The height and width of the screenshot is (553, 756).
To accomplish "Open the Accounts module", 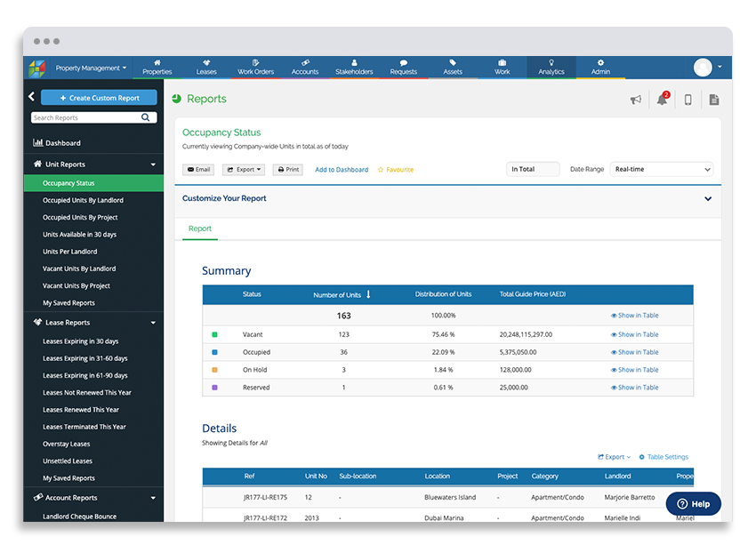I will tap(305, 67).
